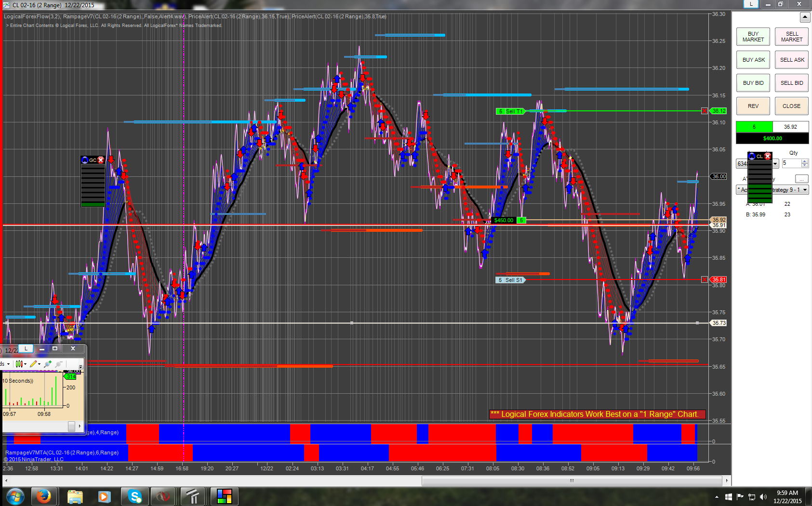Viewport: 812px width, 506px height.
Task: Decrease order quantity with down arrow
Action: tap(805, 166)
